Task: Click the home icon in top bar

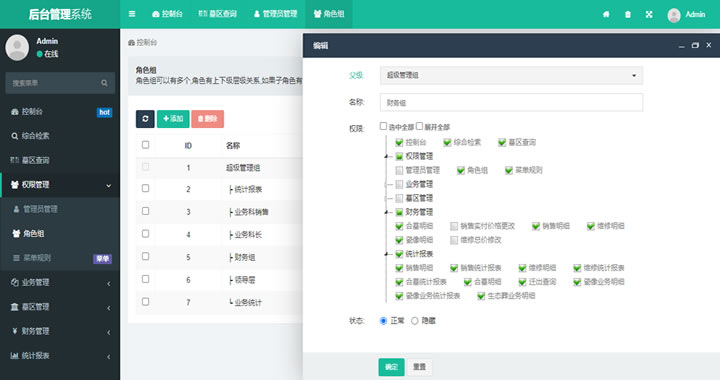Action: [606, 14]
